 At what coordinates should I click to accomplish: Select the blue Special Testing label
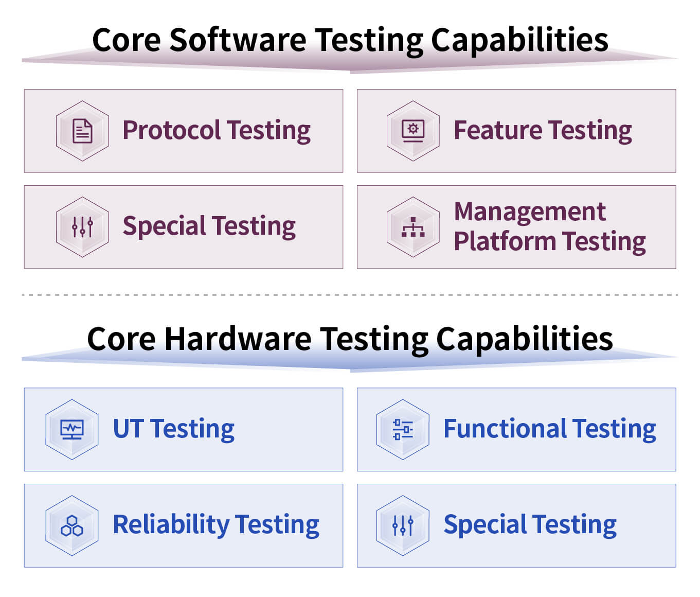pos(530,525)
